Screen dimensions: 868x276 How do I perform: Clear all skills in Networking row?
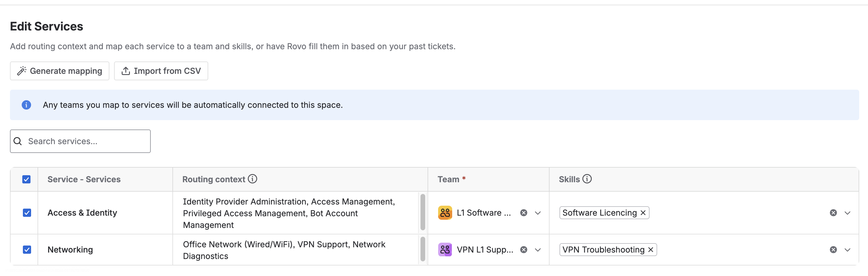click(x=833, y=250)
